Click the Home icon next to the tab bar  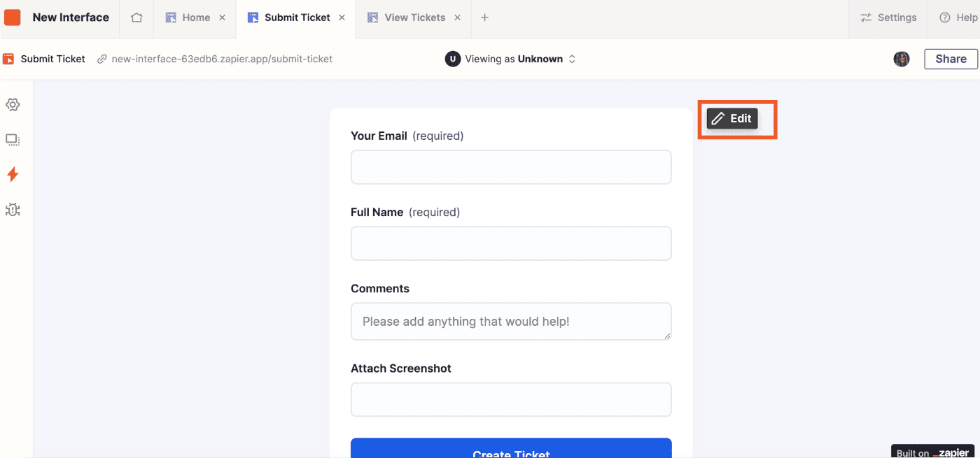[136, 19]
